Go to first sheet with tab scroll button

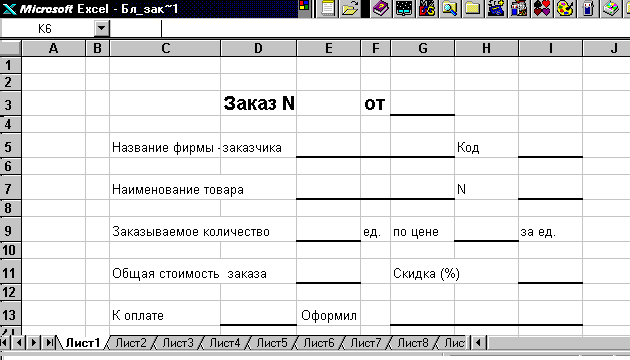(x=5, y=343)
